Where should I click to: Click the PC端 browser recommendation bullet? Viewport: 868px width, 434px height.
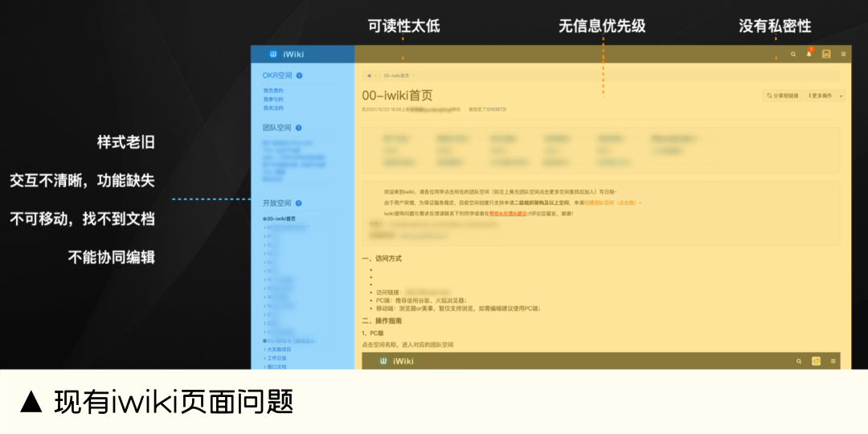[422, 301]
